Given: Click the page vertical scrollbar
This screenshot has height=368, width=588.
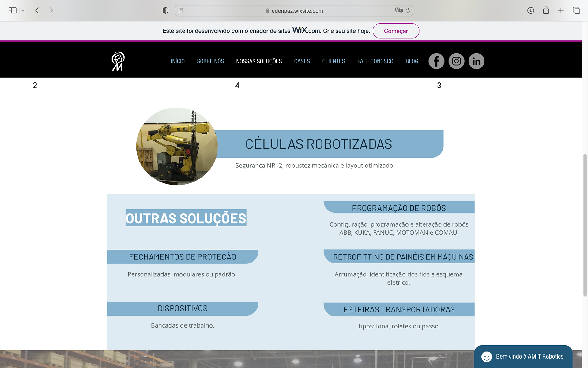Looking at the screenshot, I should coord(585,225).
